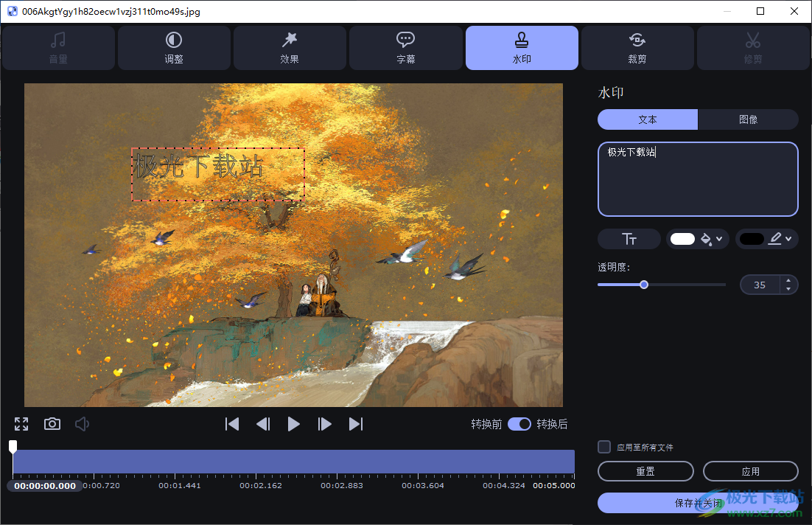Screen dimensions: 812x525
Task: Toggle the 转换前/转换后 preview switch
Action: (x=519, y=424)
